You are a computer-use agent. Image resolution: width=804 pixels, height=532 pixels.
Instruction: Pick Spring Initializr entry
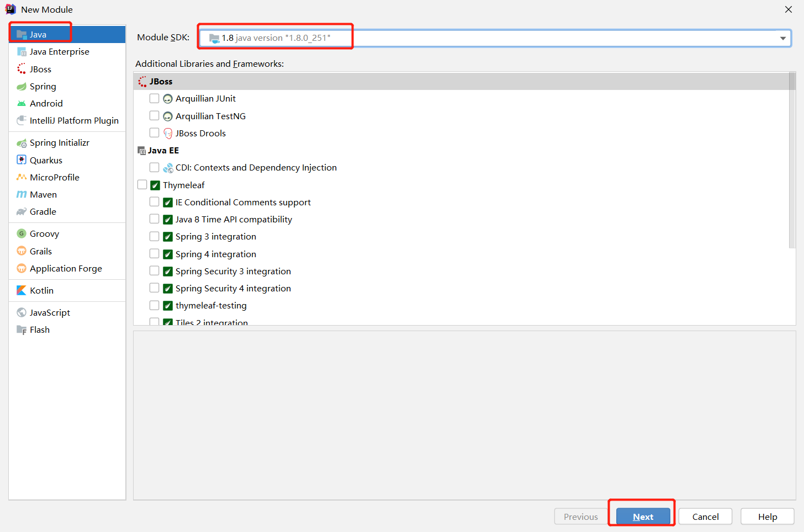click(67, 143)
